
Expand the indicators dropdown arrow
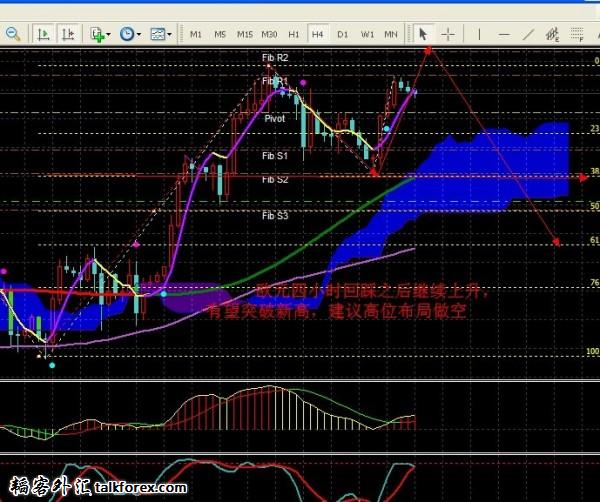coord(110,34)
